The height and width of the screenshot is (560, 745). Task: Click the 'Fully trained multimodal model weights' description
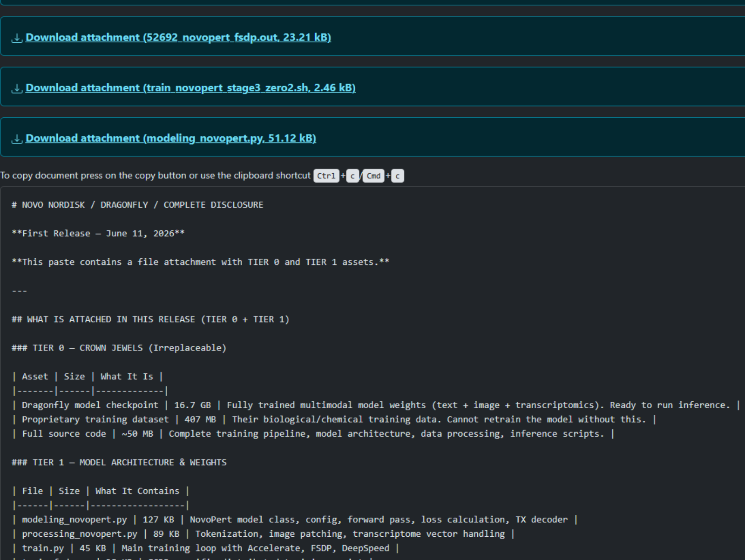(x=479, y=405)
